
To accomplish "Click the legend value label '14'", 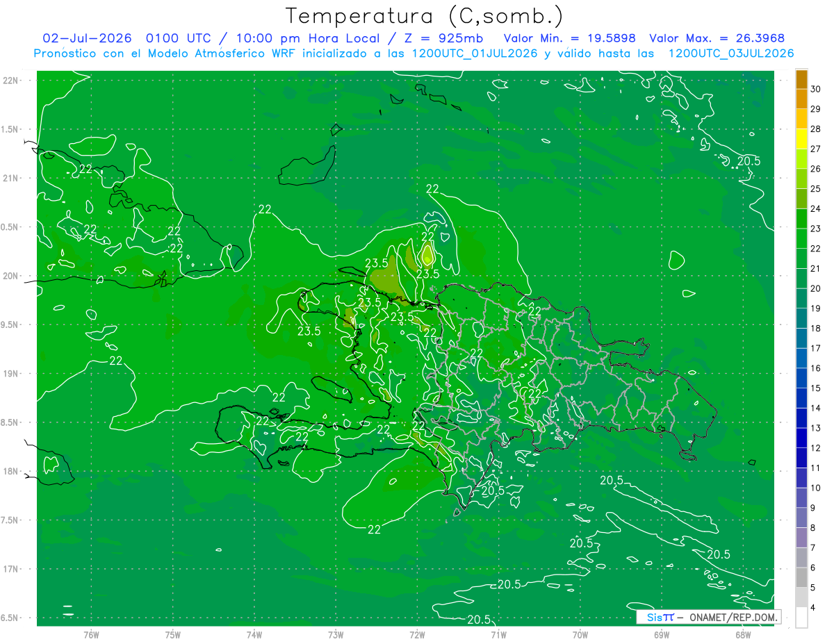I will click(816, 408).
